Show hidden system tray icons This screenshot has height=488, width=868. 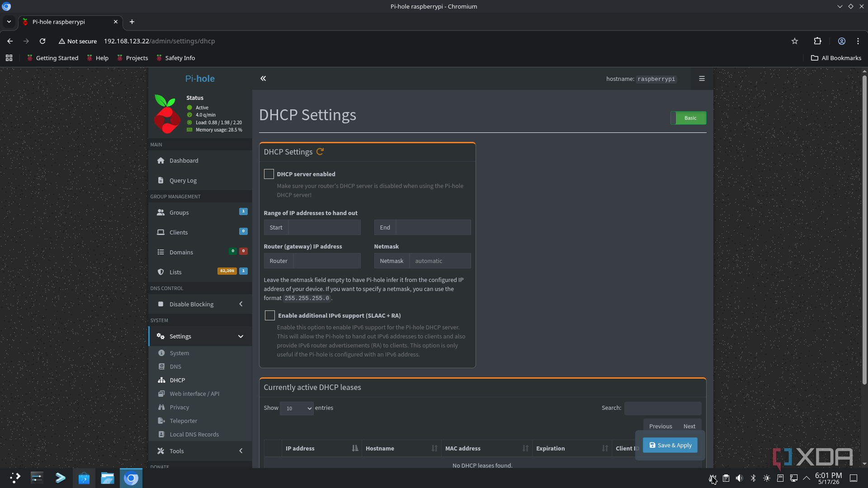click(807, 478)
